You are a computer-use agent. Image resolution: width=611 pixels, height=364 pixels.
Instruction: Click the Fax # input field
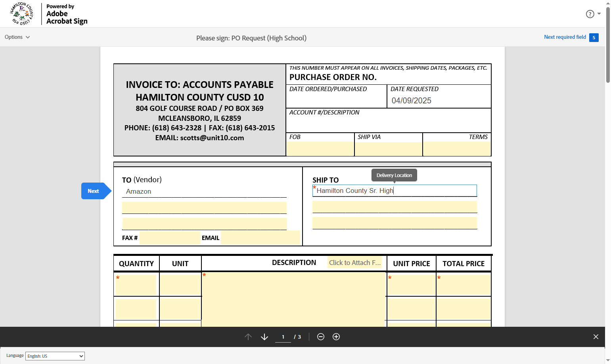point(170,238)
